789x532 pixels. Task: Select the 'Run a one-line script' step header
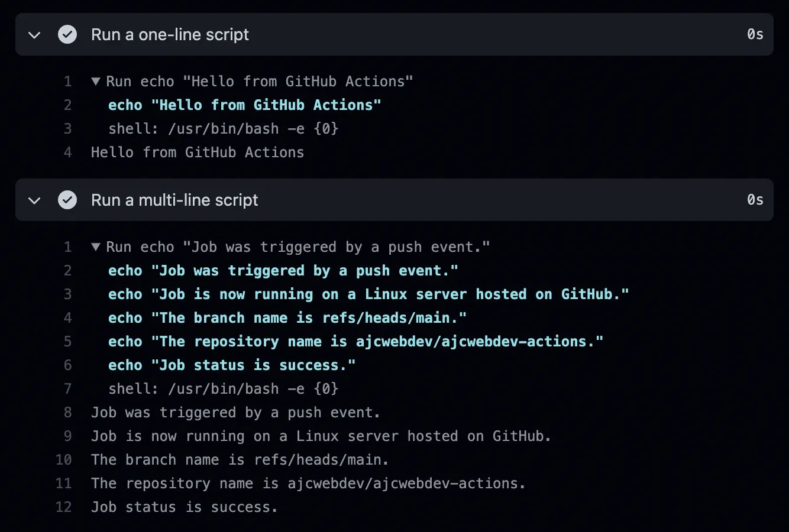point(170,34)
